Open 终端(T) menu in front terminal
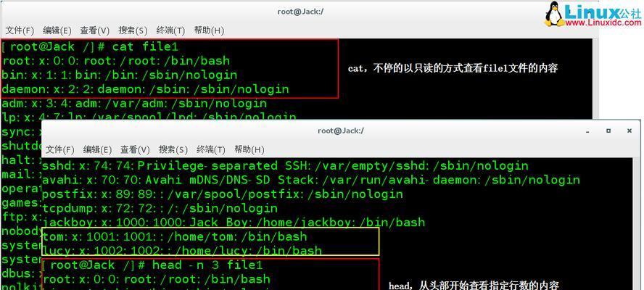This screenshot has width=644, height=290. tap(211, 149)
